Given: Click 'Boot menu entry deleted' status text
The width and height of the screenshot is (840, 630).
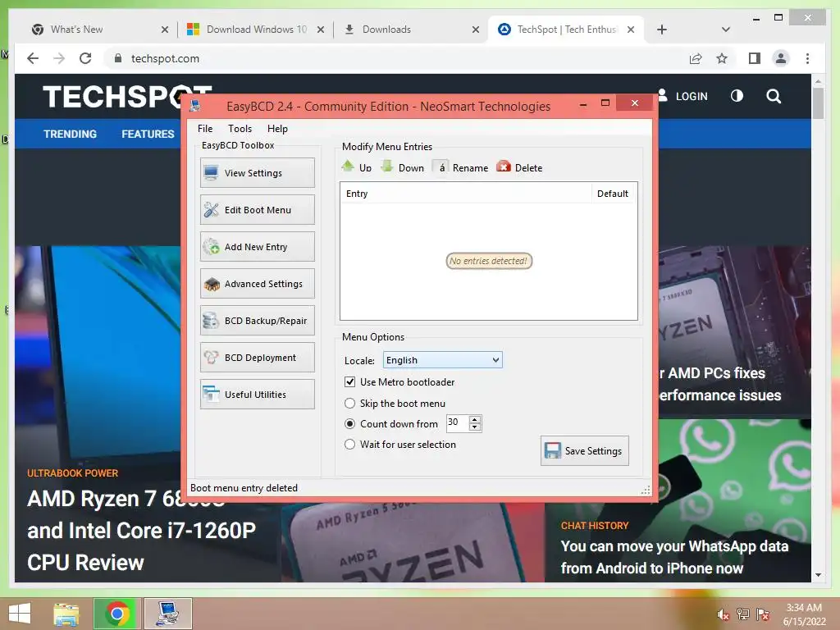Looking at the screenshot, I should 244,488.
